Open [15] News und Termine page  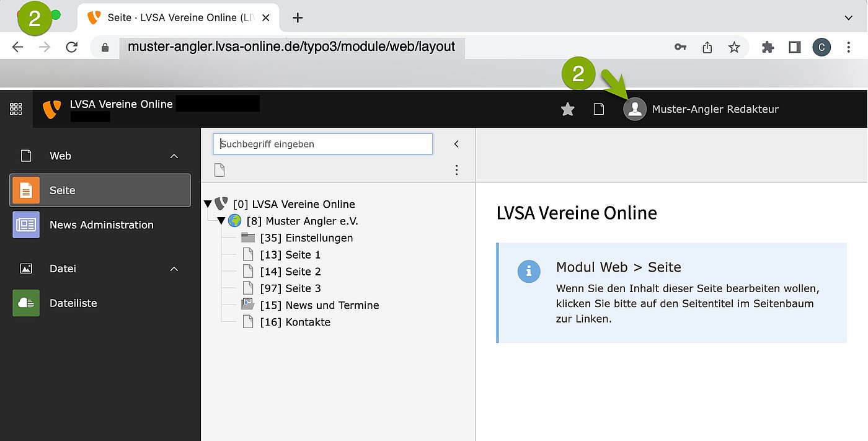(x=320, y=305)
